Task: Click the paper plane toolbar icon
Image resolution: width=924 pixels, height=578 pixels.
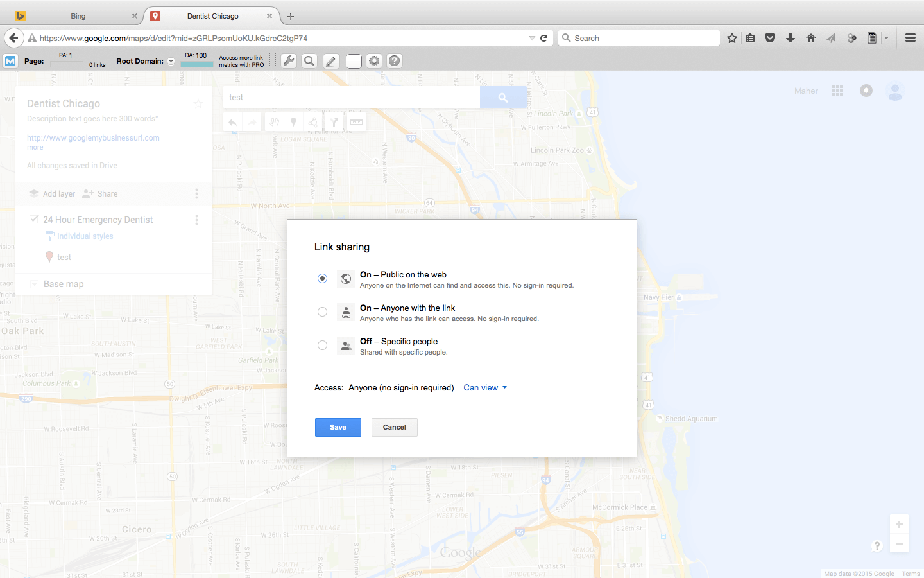Action: (831, 38)
